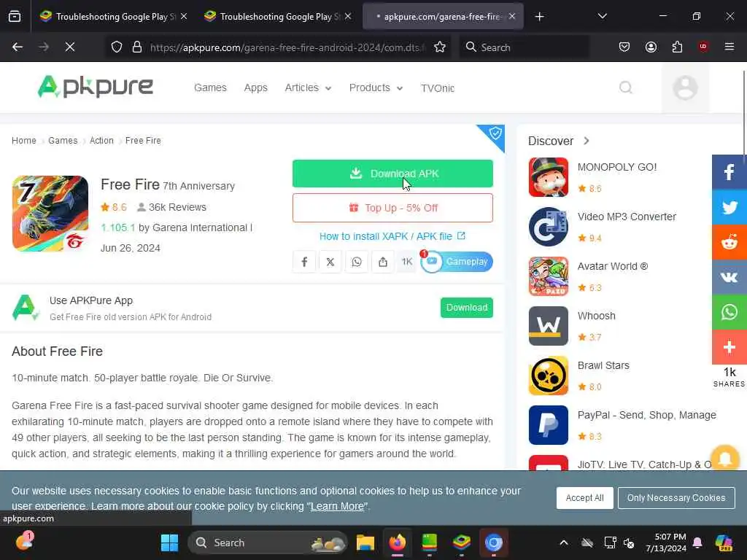Expand the Discover section arrow
This screenshot has height=560, width=747.
(x=587, y=141)
